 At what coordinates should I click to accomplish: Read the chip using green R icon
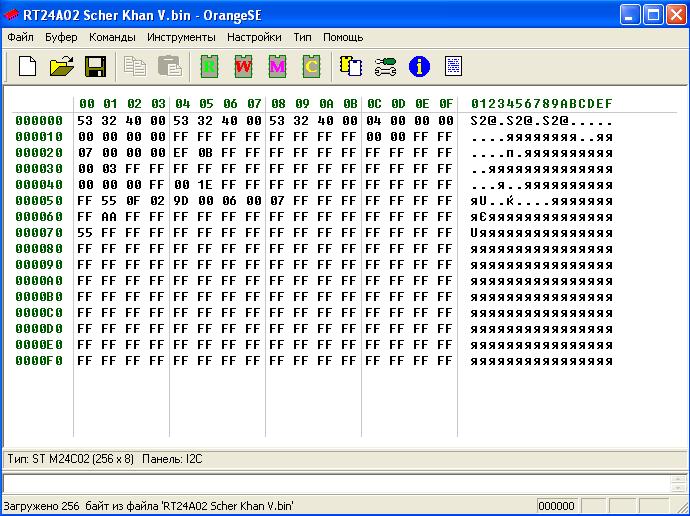tap(209, 66)
